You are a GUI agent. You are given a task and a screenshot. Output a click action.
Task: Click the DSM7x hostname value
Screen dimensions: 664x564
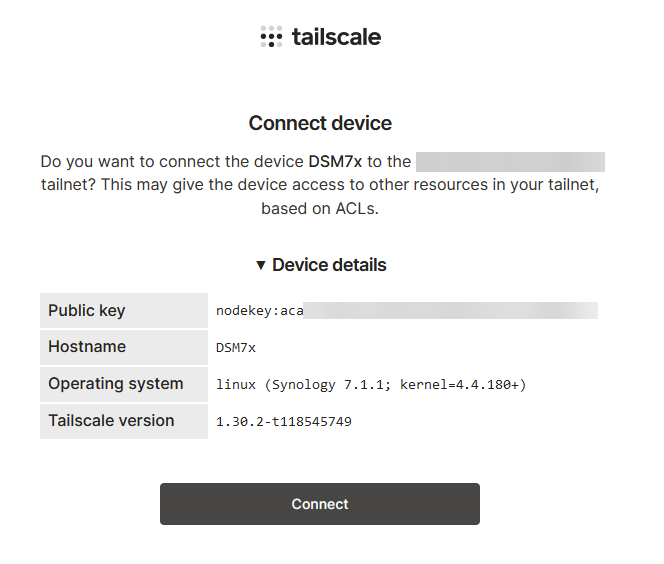236,348
